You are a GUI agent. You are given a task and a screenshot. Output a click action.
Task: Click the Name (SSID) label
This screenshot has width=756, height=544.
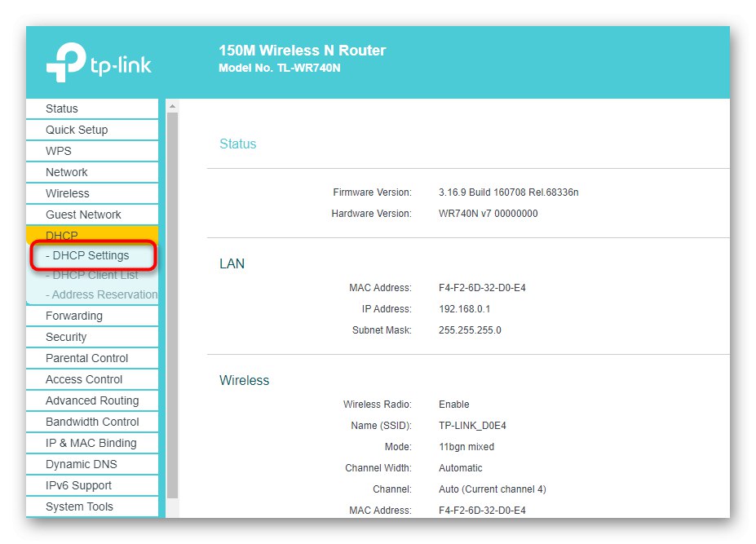(382, 426)
